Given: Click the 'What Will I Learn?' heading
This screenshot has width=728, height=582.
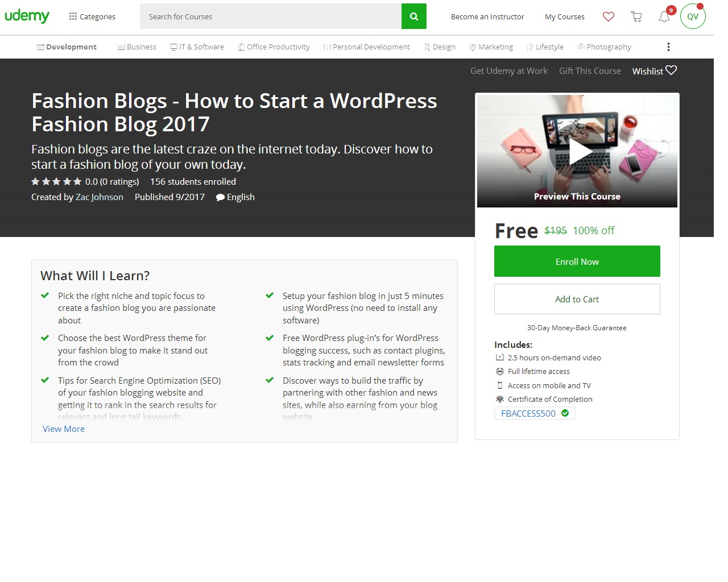Looking at the screenshot, I should click(95, 276).
